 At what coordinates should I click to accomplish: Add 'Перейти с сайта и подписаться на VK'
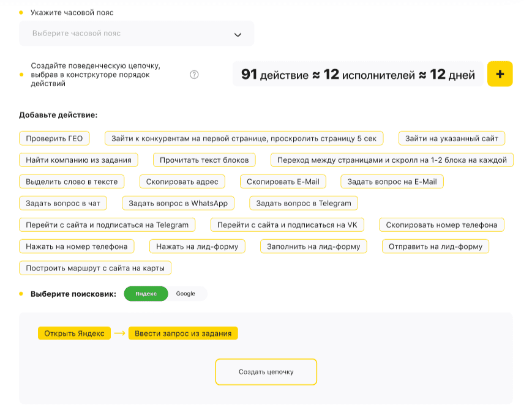[x=287, y=225]
